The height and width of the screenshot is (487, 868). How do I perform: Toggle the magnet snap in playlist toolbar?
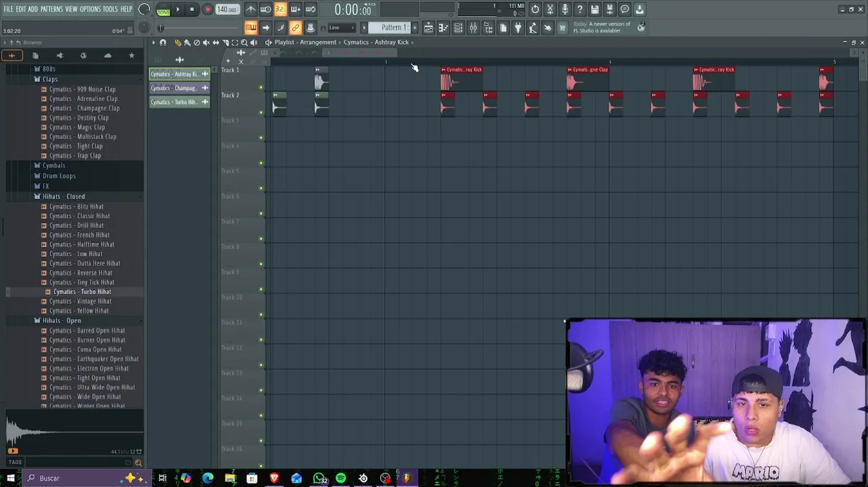pos(163,42)
